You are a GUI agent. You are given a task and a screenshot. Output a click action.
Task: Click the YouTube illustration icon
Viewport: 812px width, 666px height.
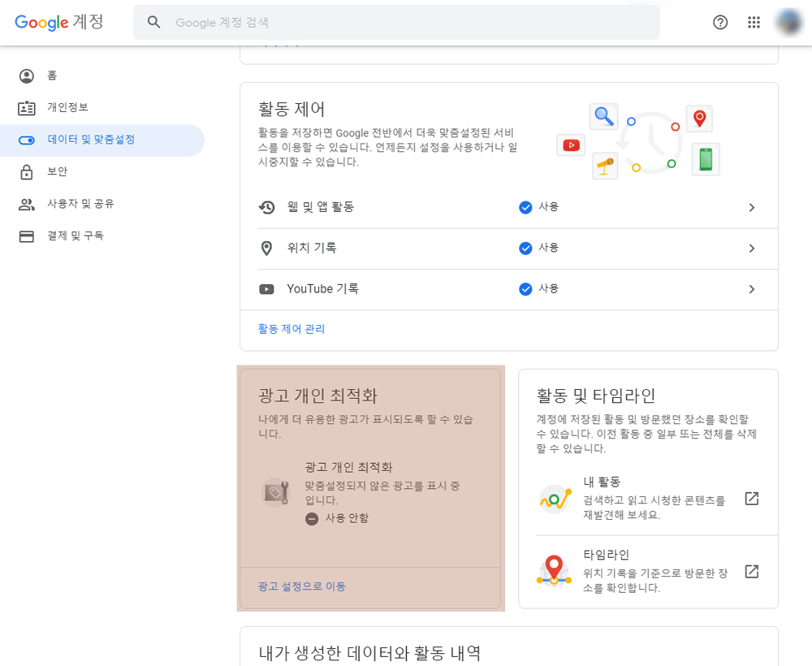pos(571,145)
